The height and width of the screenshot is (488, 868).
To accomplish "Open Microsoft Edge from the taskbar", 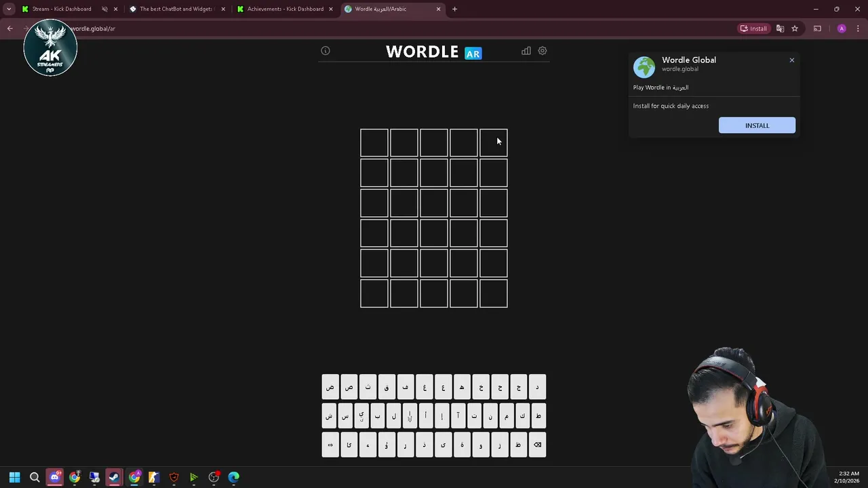I will click(x=234, y=477).
